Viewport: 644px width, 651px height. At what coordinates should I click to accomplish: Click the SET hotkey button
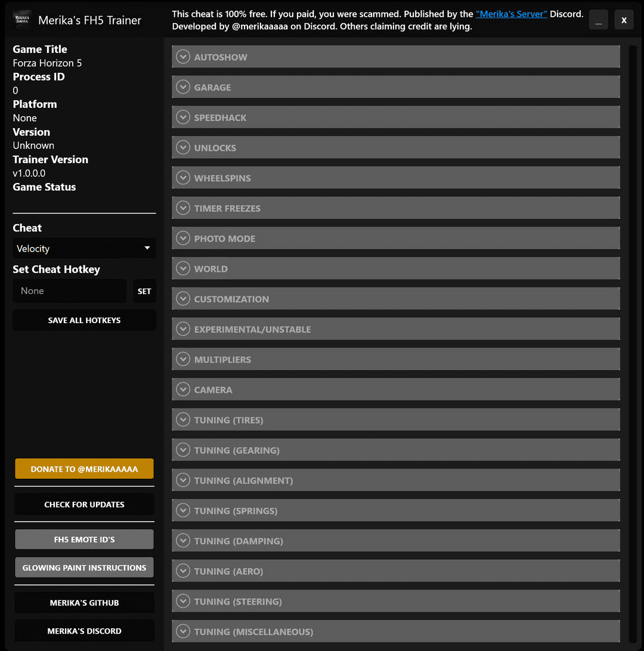tap(144, 291)
